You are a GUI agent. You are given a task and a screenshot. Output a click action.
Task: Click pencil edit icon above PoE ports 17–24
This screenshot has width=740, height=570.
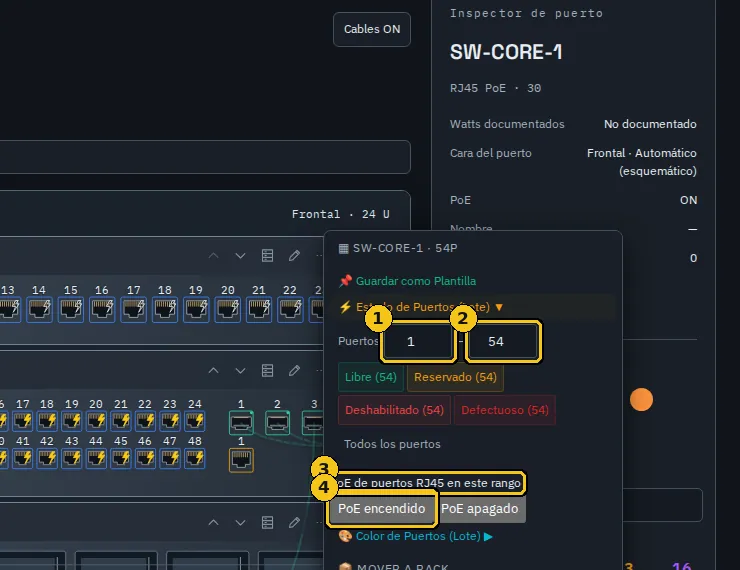tap(294, 370)
